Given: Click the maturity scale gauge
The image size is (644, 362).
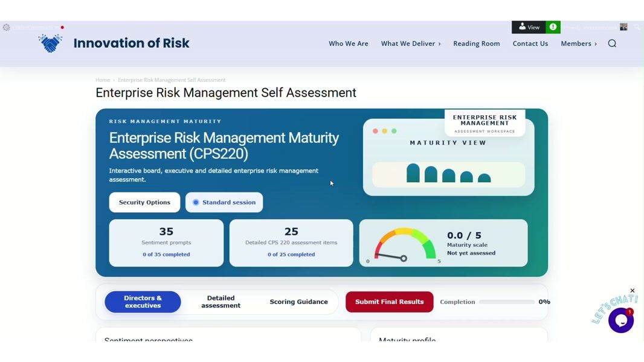Looking at the screenshot, I should pyautogui.click(x=405, y=244).
